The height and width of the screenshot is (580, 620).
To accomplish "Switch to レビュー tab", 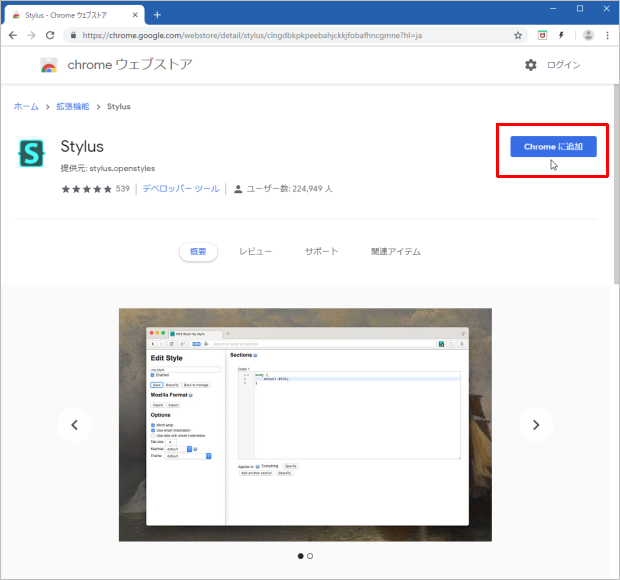I will tap(255, 251).
